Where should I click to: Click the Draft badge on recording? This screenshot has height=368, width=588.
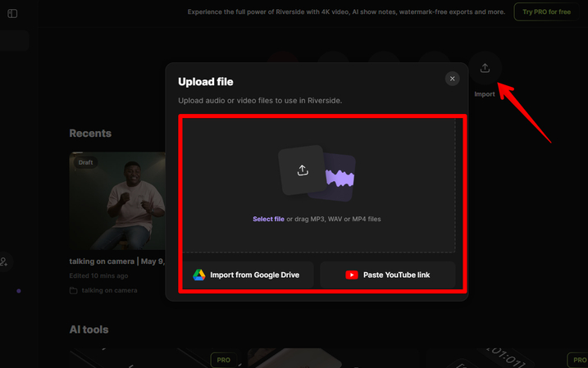85,162
